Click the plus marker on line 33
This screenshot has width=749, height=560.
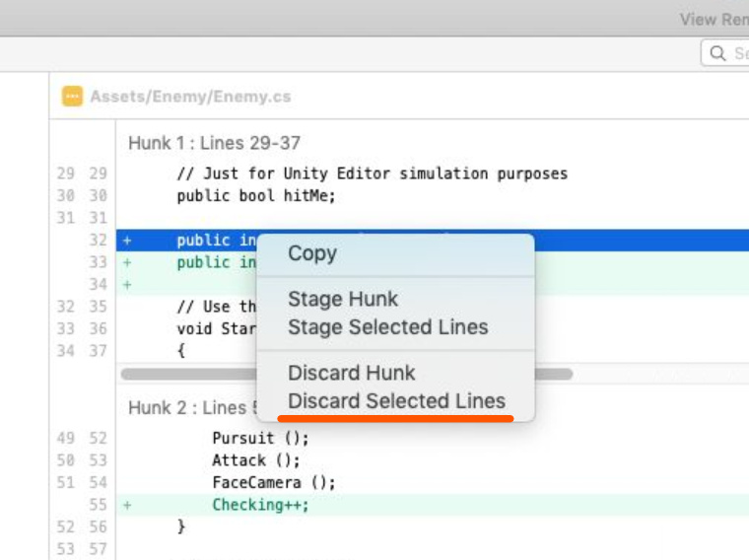127,262
